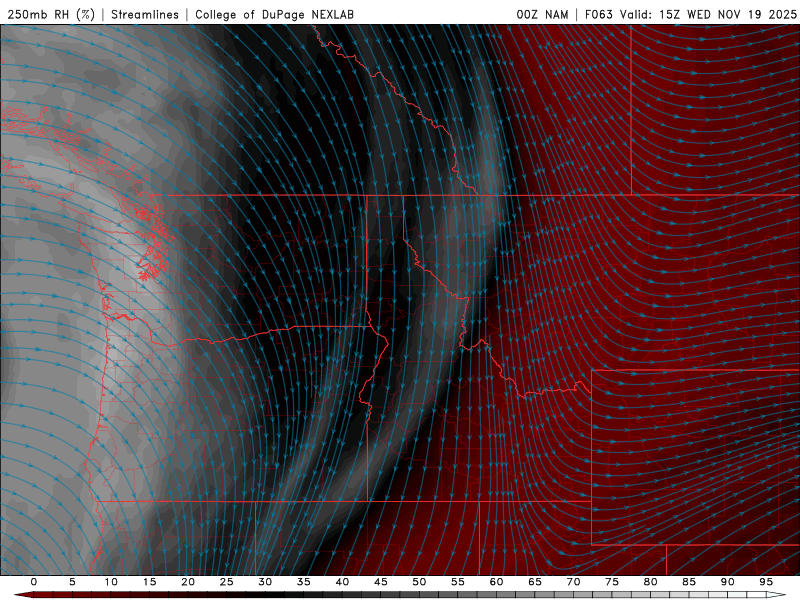Click the colorbar tick label "75"
The width and height of the screenshot is (800, 600).
(612, 582)
